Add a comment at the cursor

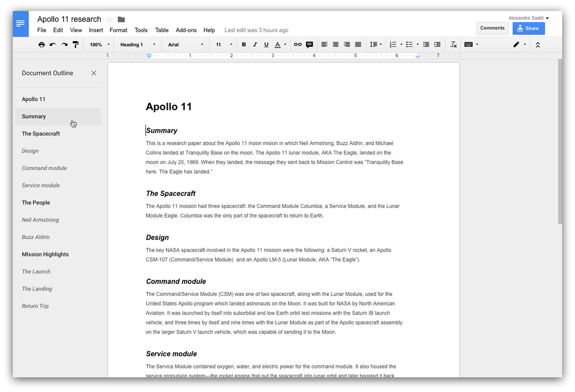(309, 44)
